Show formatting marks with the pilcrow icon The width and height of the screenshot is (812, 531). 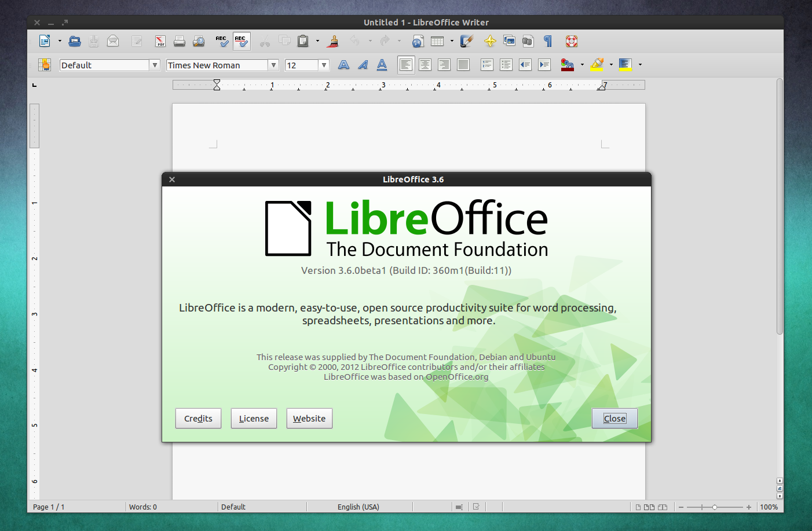(547, 41)
